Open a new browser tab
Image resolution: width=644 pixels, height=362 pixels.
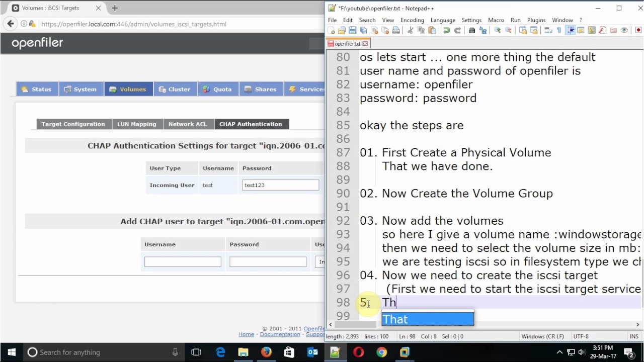[115, 8]
